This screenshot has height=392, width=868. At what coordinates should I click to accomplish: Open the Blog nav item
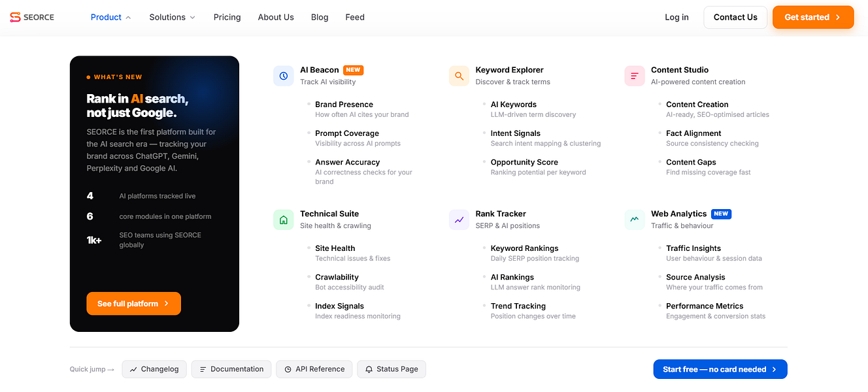[x=320, y=17]
